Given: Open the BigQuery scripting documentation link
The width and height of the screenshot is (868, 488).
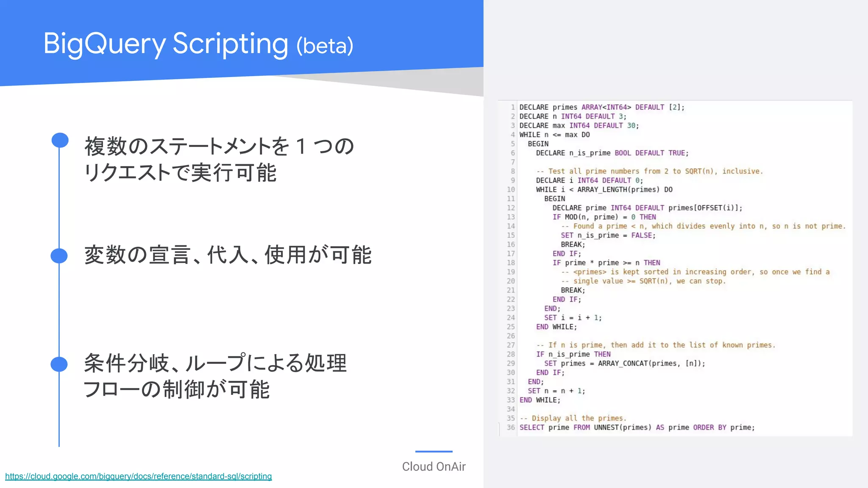Looking at the screenshot, I should coord(138,476).
